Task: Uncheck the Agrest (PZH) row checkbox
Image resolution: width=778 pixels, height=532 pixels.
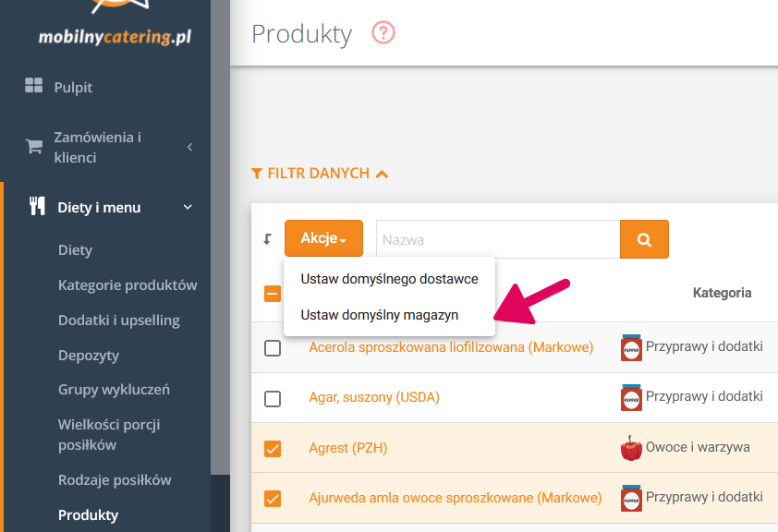Action: coord(273,449)
